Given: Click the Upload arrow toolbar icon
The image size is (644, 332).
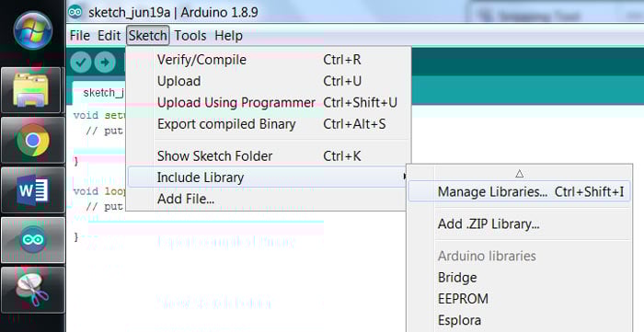Looking at the screenshot, I should click(105, 63).
